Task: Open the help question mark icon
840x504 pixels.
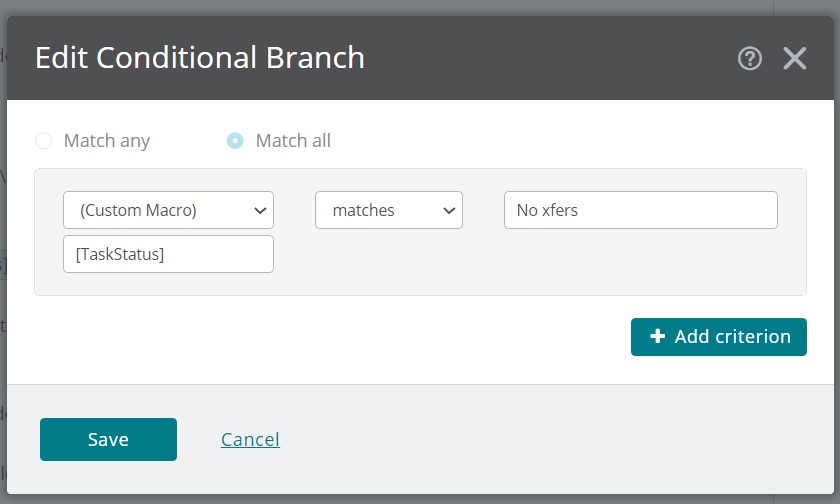Action: click(x=749, y=58)
